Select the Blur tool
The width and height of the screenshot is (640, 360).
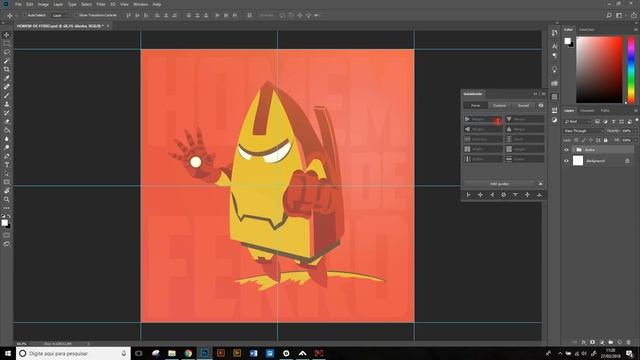(7, 139)
